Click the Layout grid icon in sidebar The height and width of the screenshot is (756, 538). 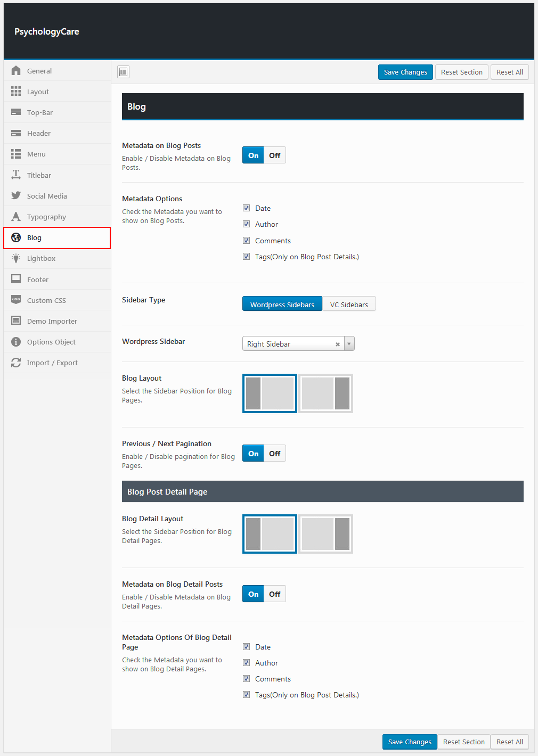(16, 92)
